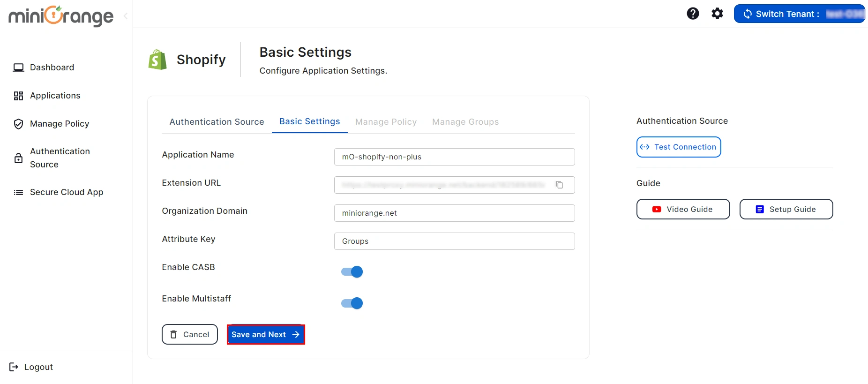868x384 pixels.
Task: Toggle the Enable CASB switch
Action: click(x=352, y=272)
